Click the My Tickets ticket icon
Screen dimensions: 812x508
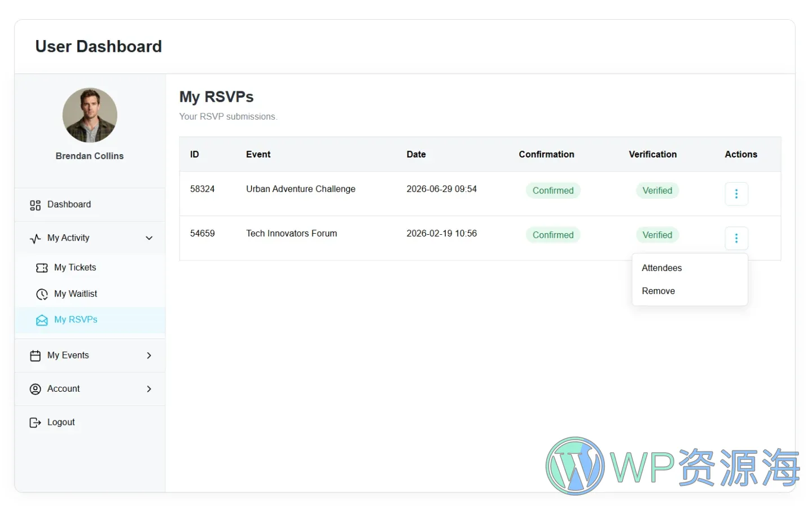42,268
